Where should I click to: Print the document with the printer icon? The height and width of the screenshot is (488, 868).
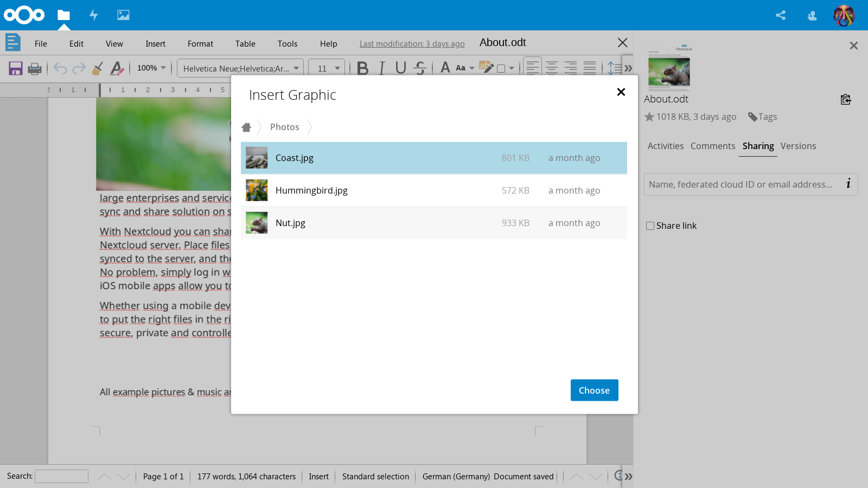pos(35,68)
